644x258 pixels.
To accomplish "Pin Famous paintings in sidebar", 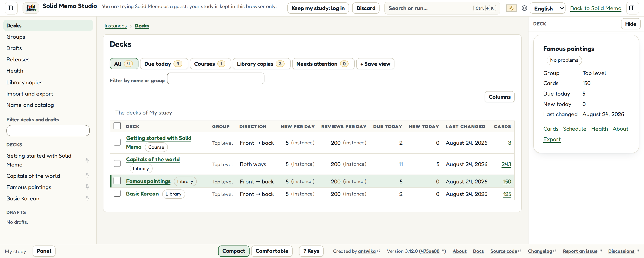I will [87, 187].
